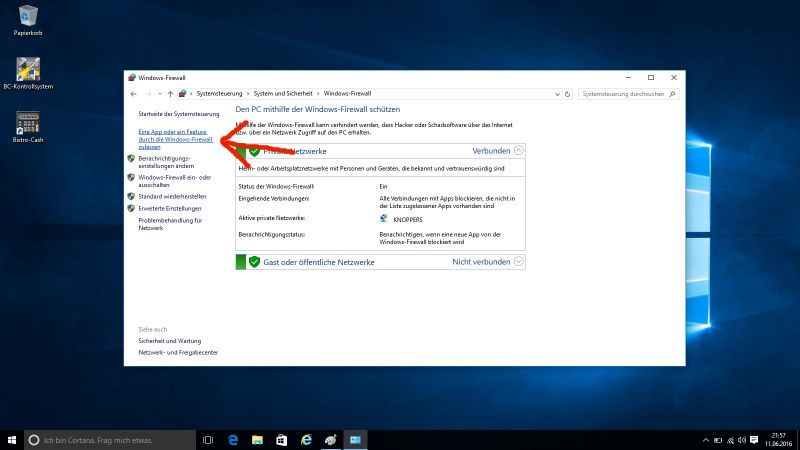Expand Gast oder öffentliche Netzwerke section
Viewport: 800px width, 450px height.
coord(519,261)
